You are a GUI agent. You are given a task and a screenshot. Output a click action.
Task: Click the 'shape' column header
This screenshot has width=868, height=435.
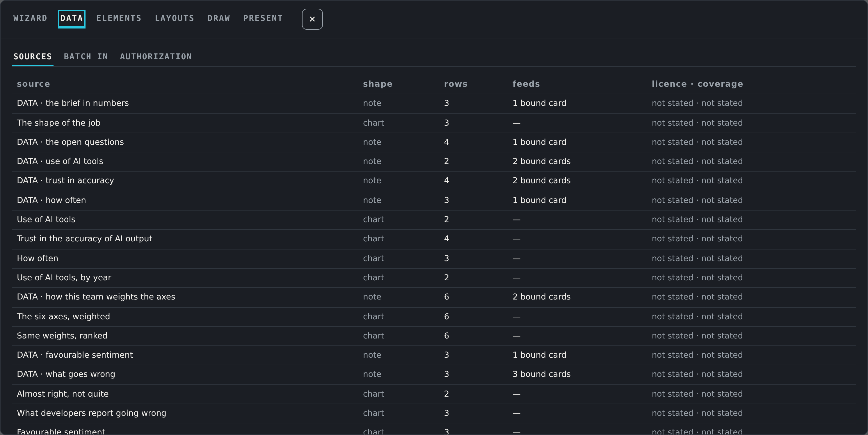(x=377, y=84)
